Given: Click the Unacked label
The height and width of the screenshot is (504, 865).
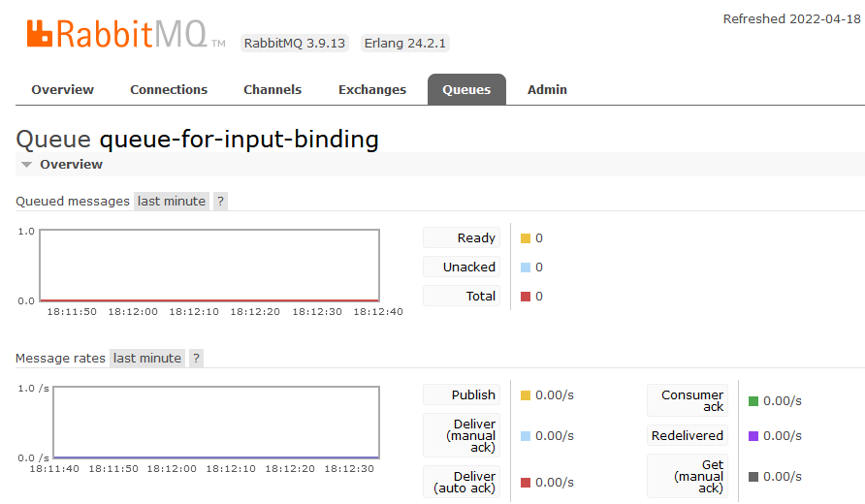Looking at the screenshot, I should pyautogui.click(x=462, y=267).
